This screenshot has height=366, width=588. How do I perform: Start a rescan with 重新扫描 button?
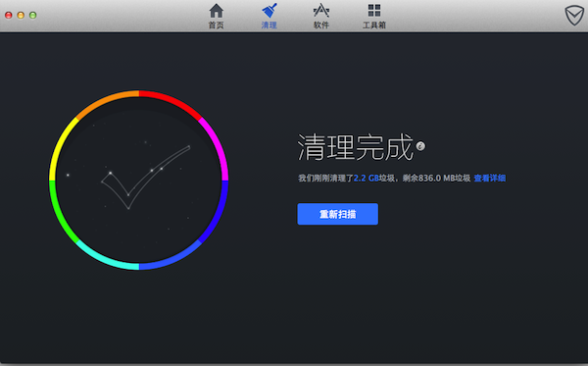337,214
